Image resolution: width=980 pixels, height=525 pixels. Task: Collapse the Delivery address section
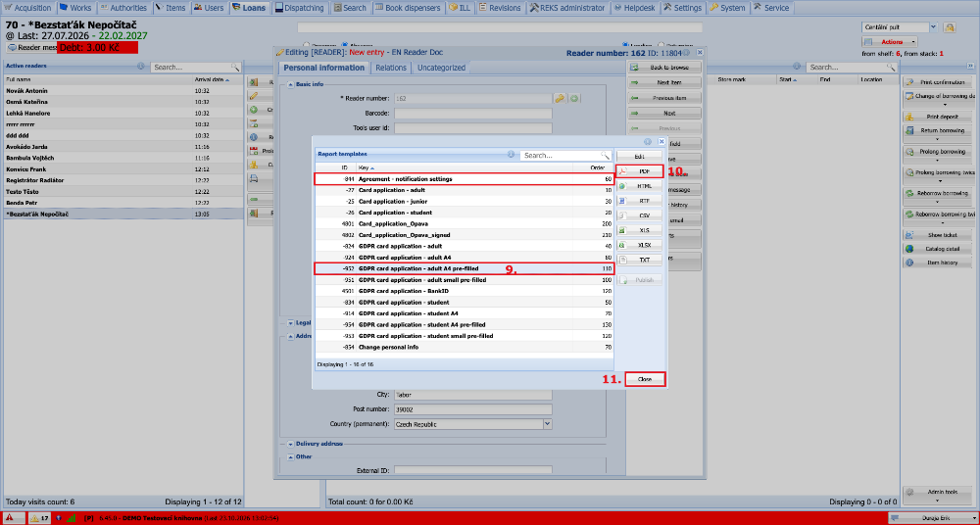tap(291, 444)
